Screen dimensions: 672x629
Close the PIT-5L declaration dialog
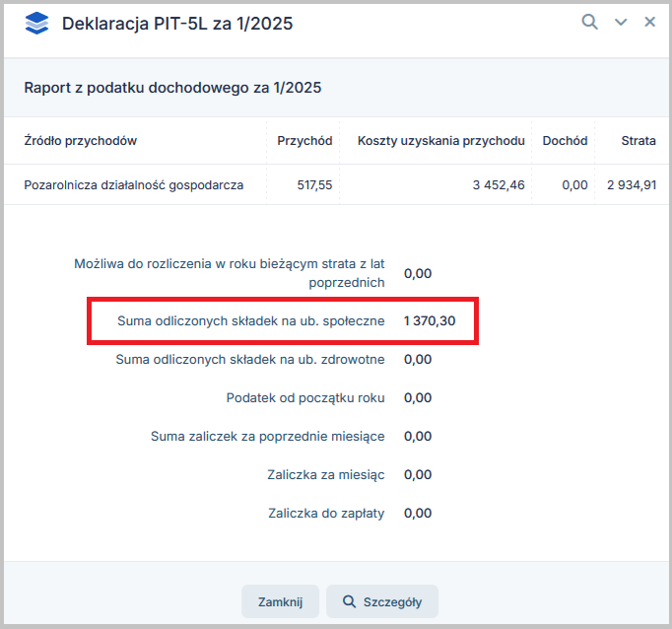[x=650, y=22]
